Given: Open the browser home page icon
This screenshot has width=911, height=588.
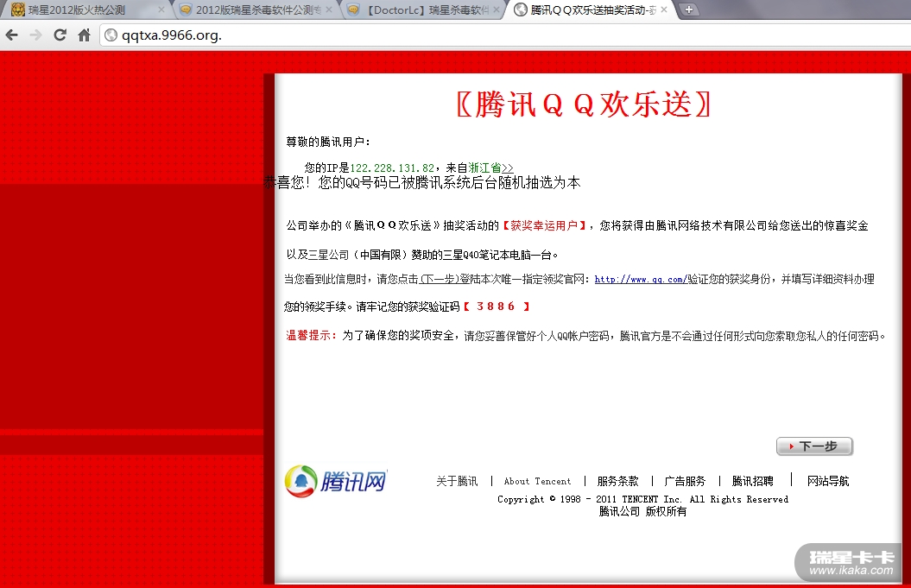Looking at the screenshot, I should (x=85, y=35).
